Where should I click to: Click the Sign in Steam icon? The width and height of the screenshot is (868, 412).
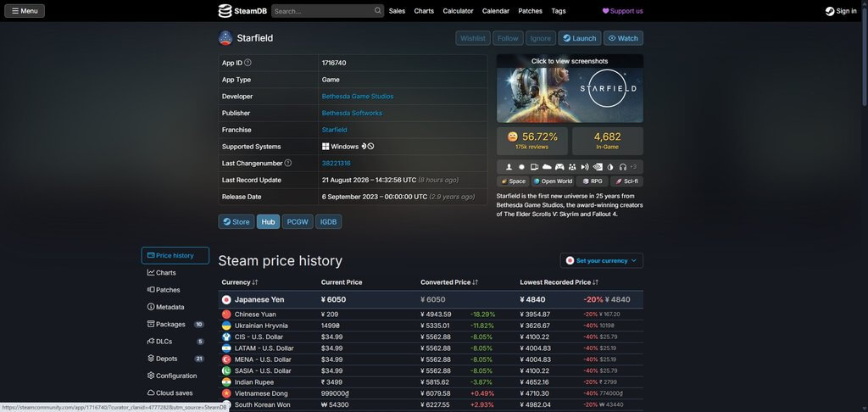click(830, 11)
